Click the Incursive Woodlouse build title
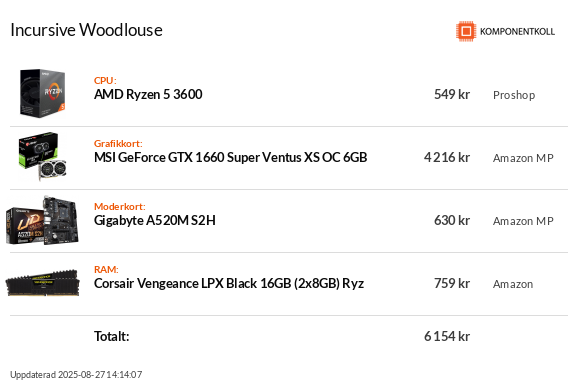577x388 pixels. [86, 30]
